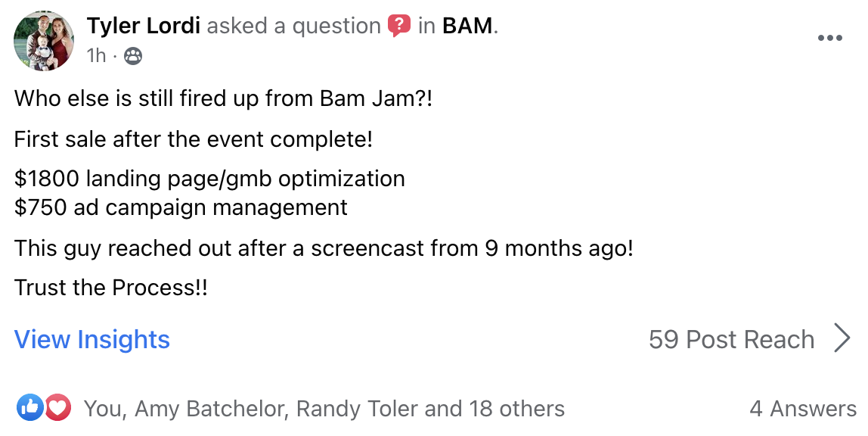
Task: Click the group audience privacy icon
Action: coord(133,55)
